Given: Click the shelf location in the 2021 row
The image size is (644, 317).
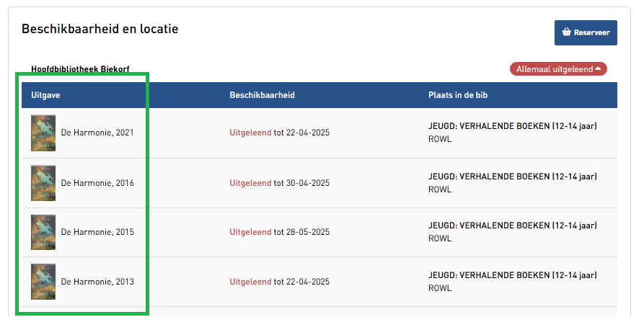Looking at the screenshot, I should point(512,133).
